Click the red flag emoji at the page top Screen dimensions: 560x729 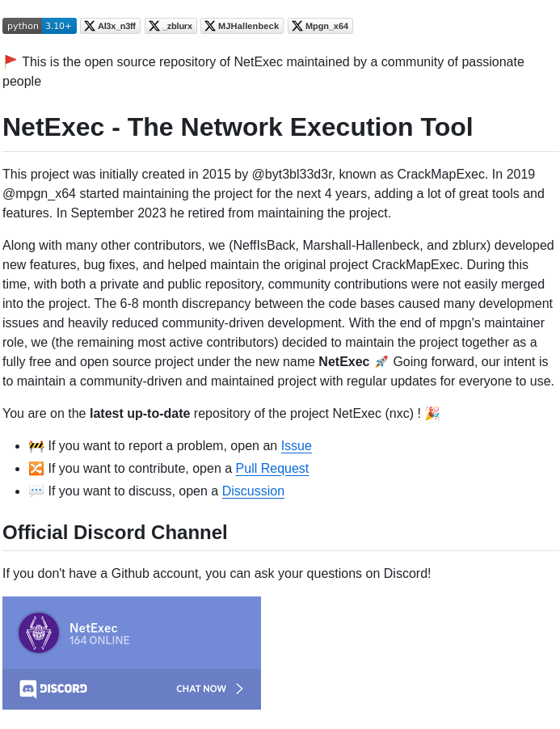click(x=11, y=61)
